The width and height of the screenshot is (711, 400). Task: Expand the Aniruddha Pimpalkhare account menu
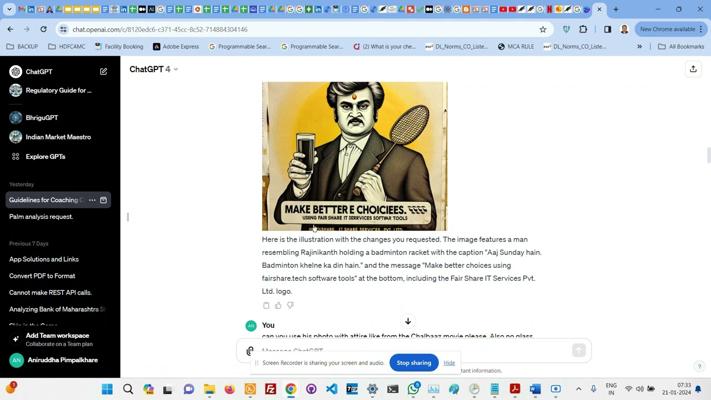[x=60, y=360]
